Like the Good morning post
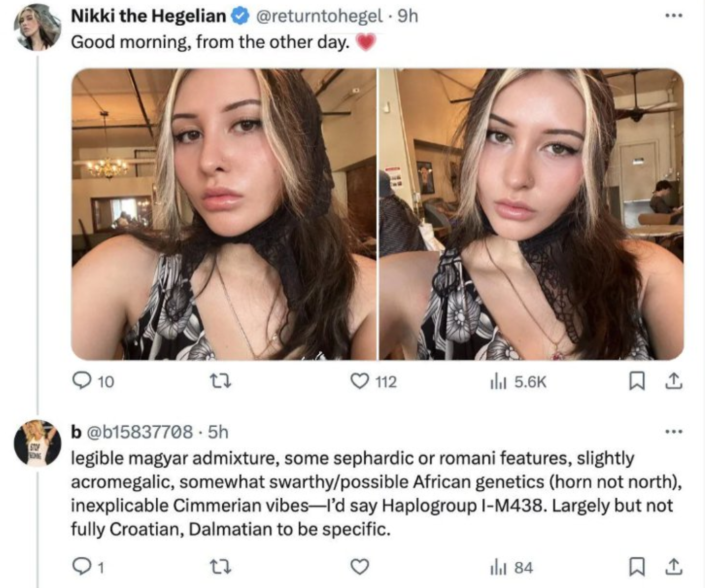Viewport: 705px width, 588px height. pos(359,381)
